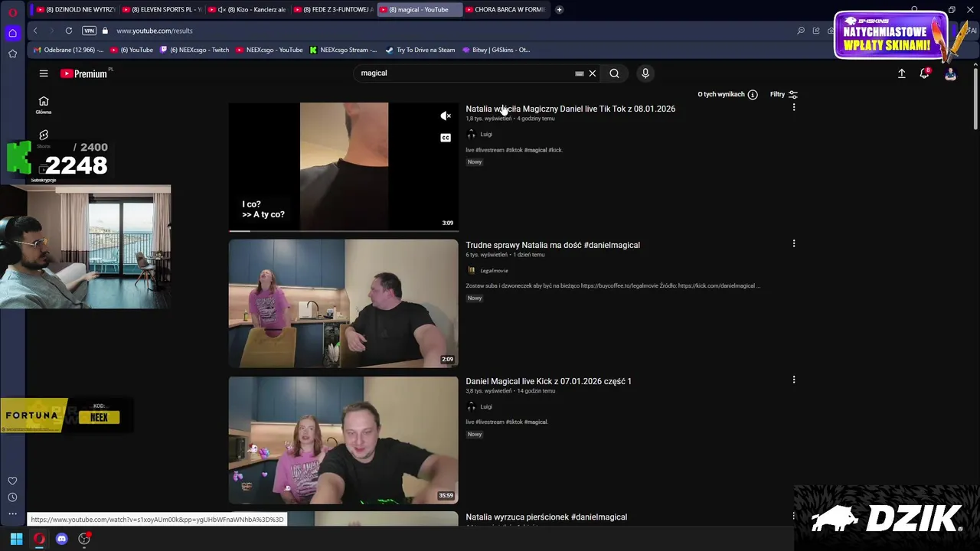Toggle captions on first video preview
980x551 pixels.
tap(446, 138)
